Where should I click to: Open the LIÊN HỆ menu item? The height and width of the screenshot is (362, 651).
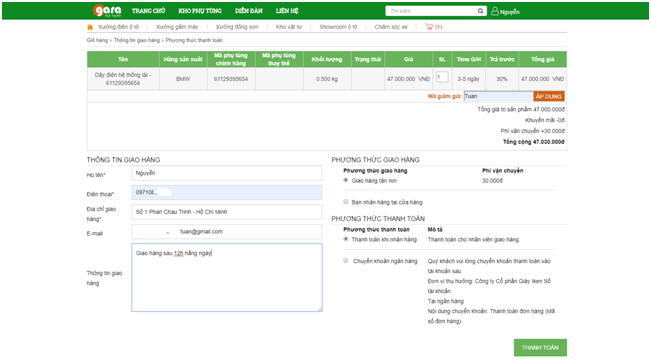click(x=287, y=11)
